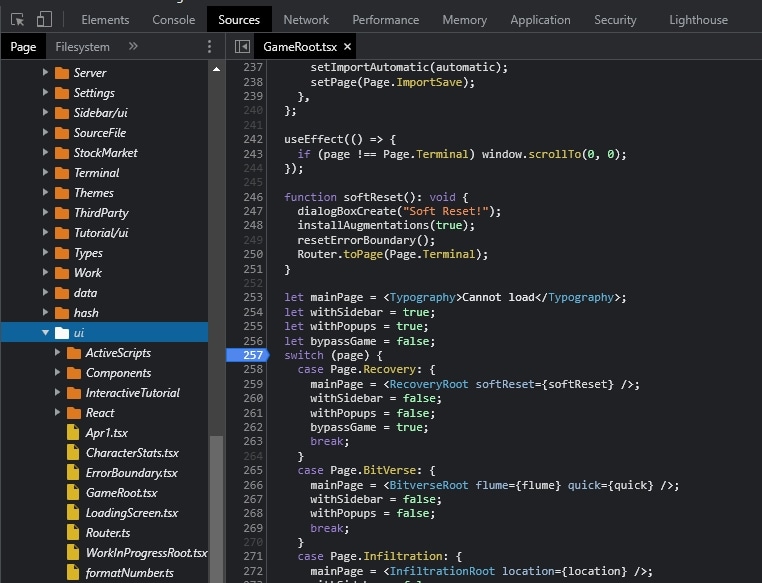This screenshot has width=762, height=583.
Task: Click InfiltrationRoot in line 272 of code
Action: [x=442, y=571]
